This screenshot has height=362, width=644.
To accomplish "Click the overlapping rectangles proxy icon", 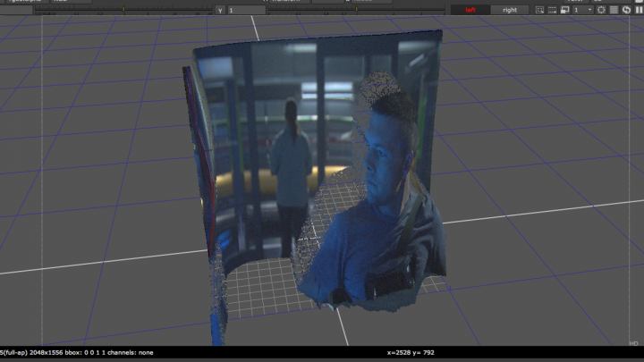I will click(x=565, y=10).
